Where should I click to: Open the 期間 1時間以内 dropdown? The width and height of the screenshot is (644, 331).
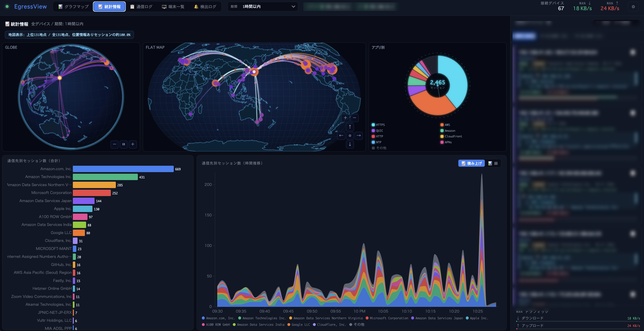(263, 7)
